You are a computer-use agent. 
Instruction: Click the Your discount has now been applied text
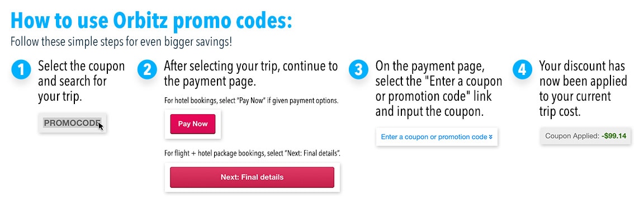point(583,89)
